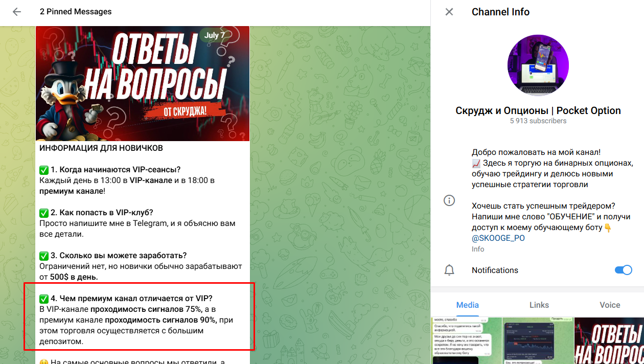Open the red 'ОТВЕТЫ НА ВОПРОСЫ' media thumbnail

coord(609,340)
